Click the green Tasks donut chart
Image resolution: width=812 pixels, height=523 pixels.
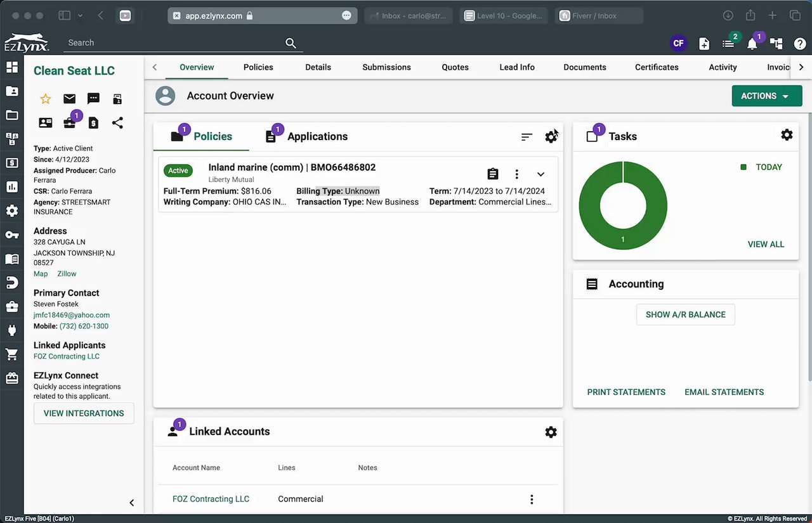point(623,205)
